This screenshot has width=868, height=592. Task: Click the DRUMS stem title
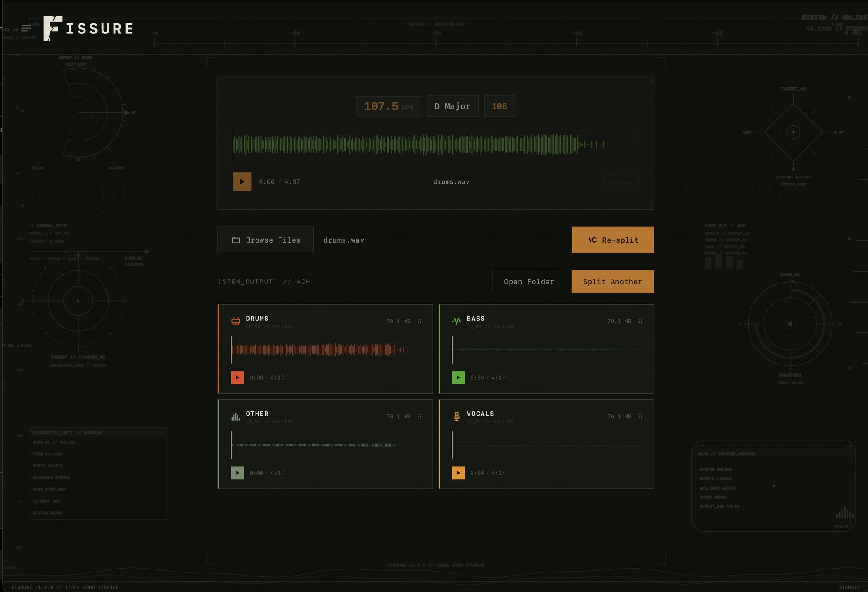click(x=257, y=319)
